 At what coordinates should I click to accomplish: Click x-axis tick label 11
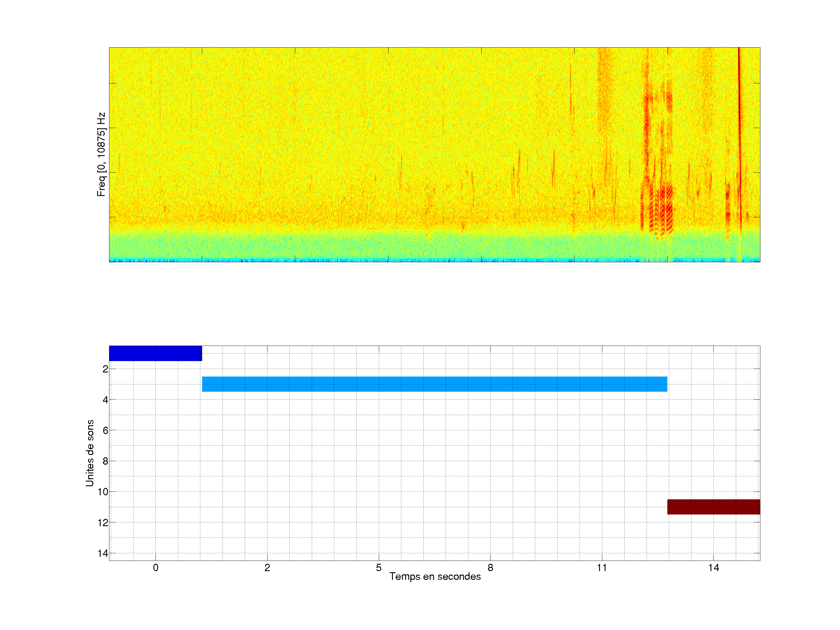tap(602, 568)
